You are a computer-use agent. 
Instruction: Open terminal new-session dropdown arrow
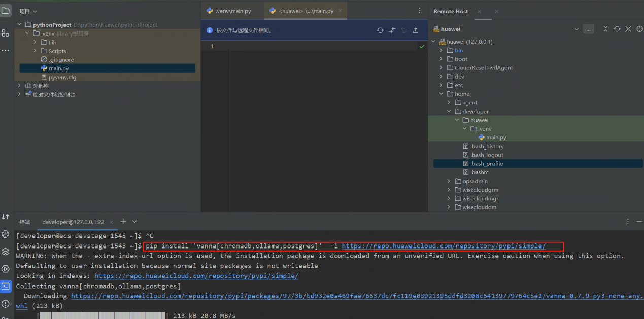click(x=134, y=221)
